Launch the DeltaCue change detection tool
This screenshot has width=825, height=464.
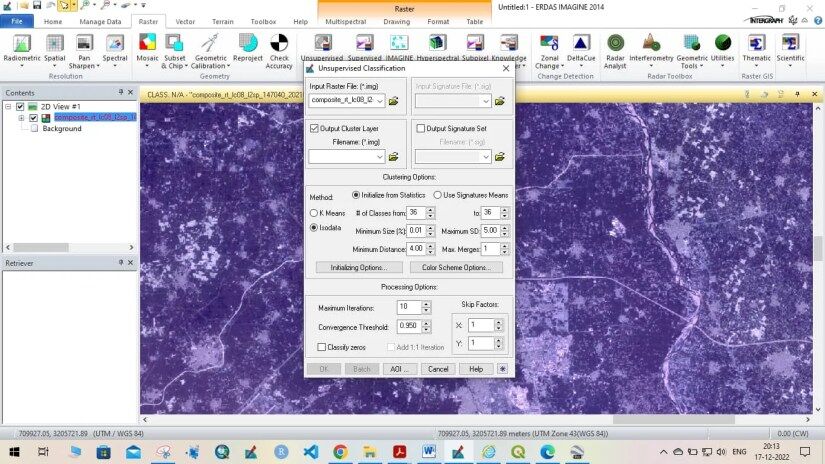point(581,46)
